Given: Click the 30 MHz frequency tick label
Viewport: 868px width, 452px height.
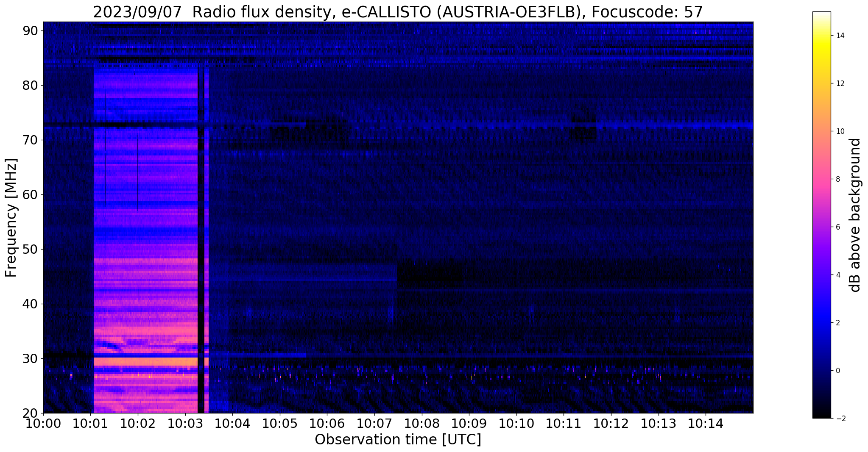Looking at the screenshot, I should coord(31,358).
